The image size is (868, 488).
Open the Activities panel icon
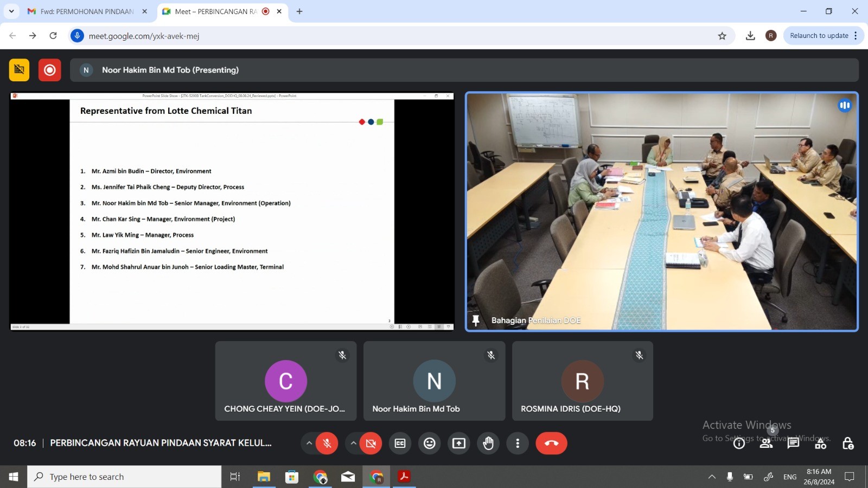(x=821, y=444)
